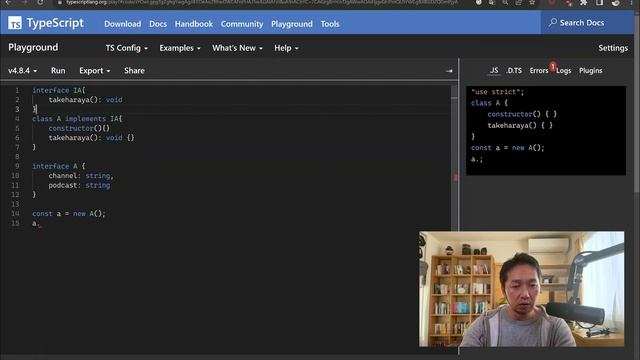
Task: Open the Tools navigation item
Action: pyautogui.click(x=330, y=24)
